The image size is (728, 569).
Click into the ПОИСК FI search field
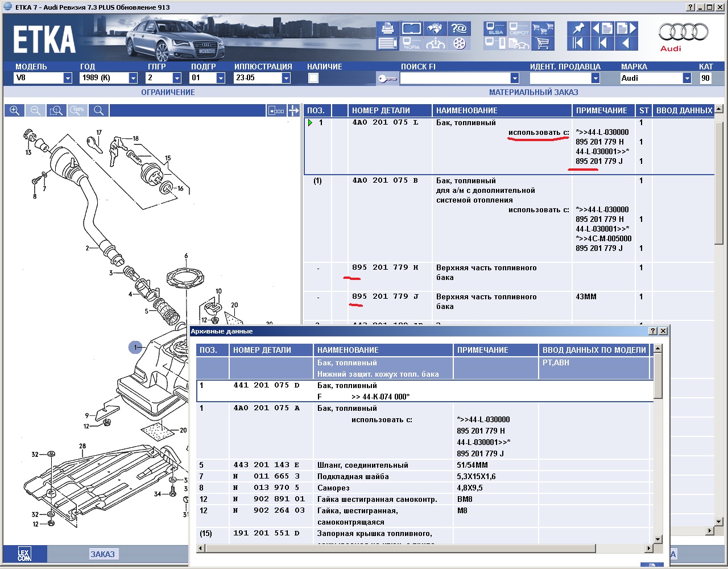point(455,78)
